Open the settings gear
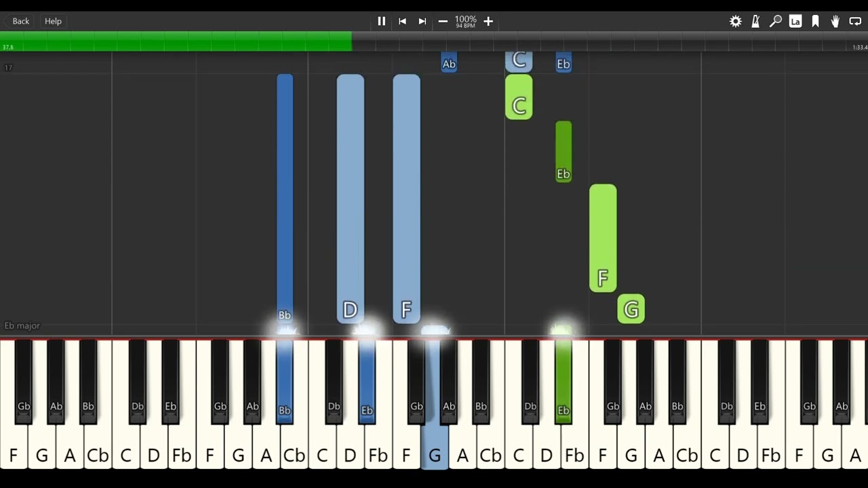This screenshot has width=868, height=488. (736, 21)
